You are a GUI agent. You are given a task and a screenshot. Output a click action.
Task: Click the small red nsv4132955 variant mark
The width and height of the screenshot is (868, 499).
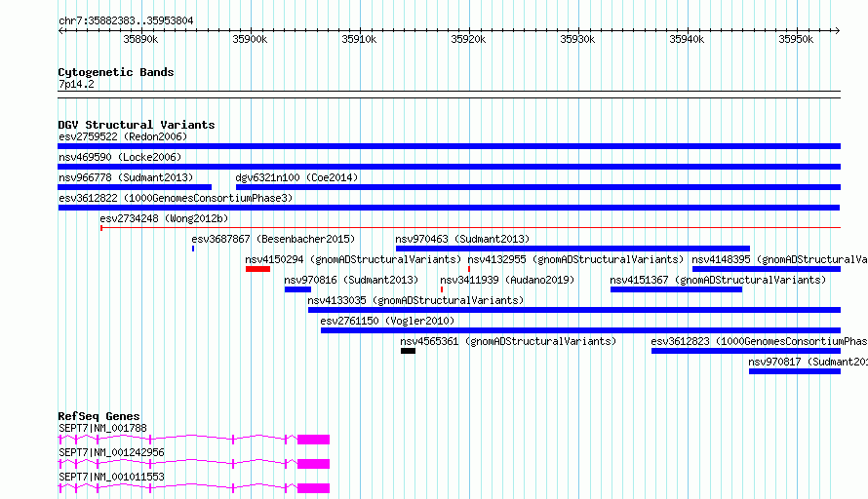pos(469,269)
